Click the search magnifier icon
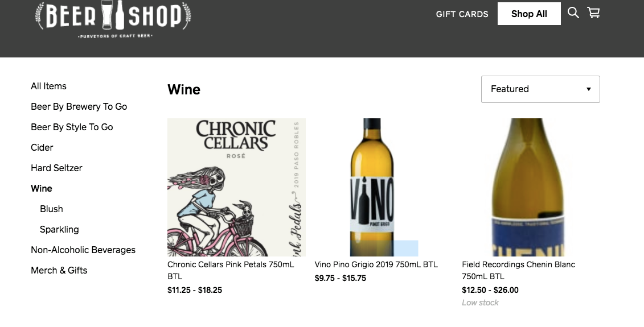The height and width of the screenshot is (327, 644). pos(573,13)
